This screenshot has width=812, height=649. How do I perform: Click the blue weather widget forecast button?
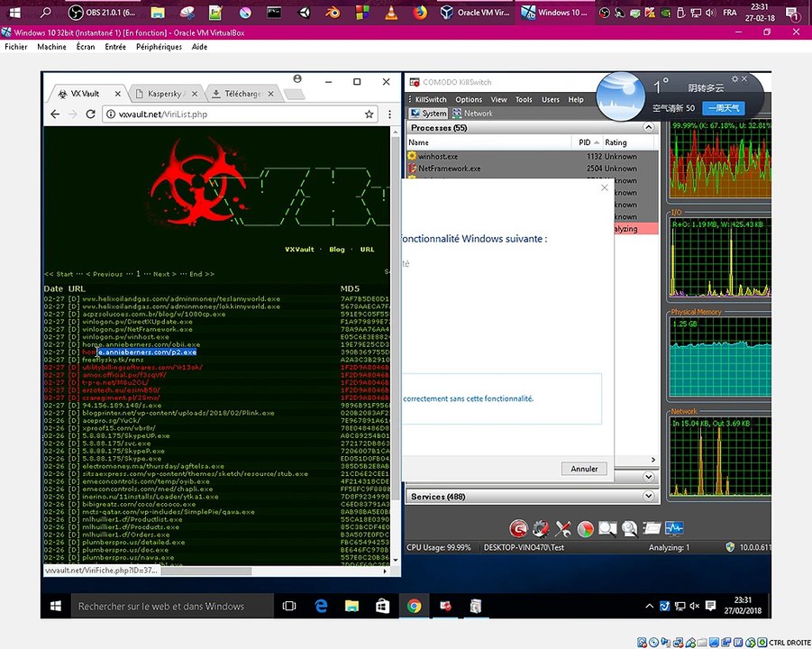click(x=724, y=108)
